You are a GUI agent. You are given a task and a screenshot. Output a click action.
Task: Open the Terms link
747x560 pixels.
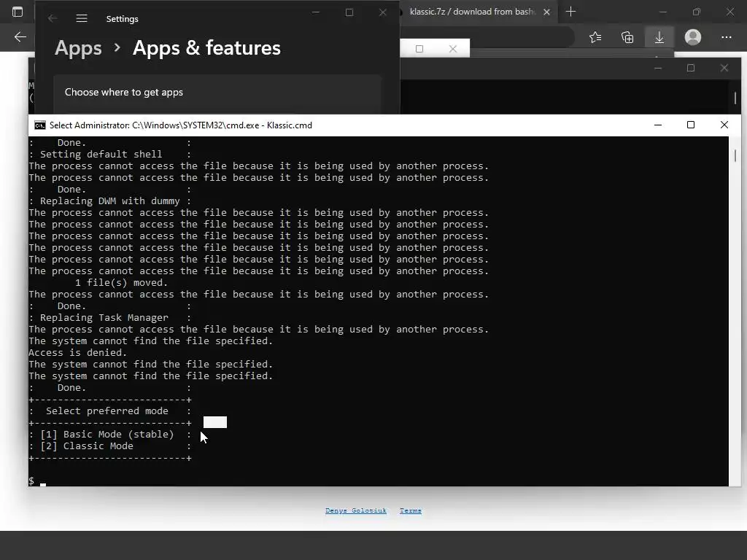(x=410, y=510)
